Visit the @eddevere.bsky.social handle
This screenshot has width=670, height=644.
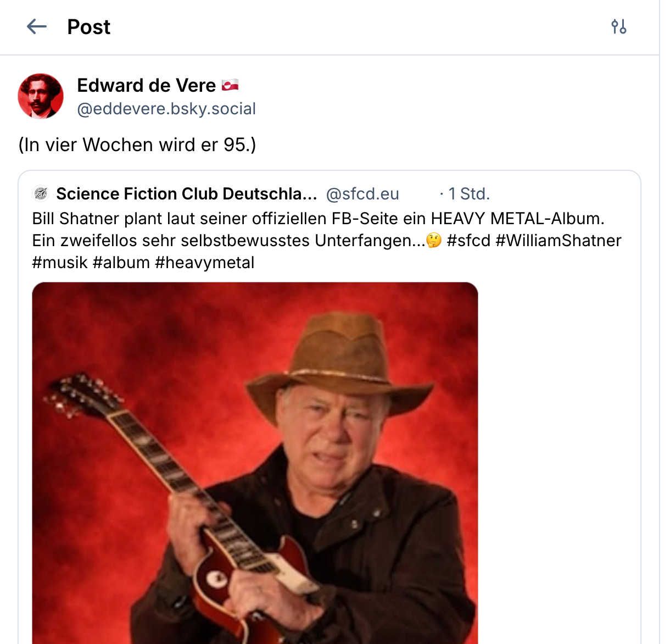coord(166,109)
